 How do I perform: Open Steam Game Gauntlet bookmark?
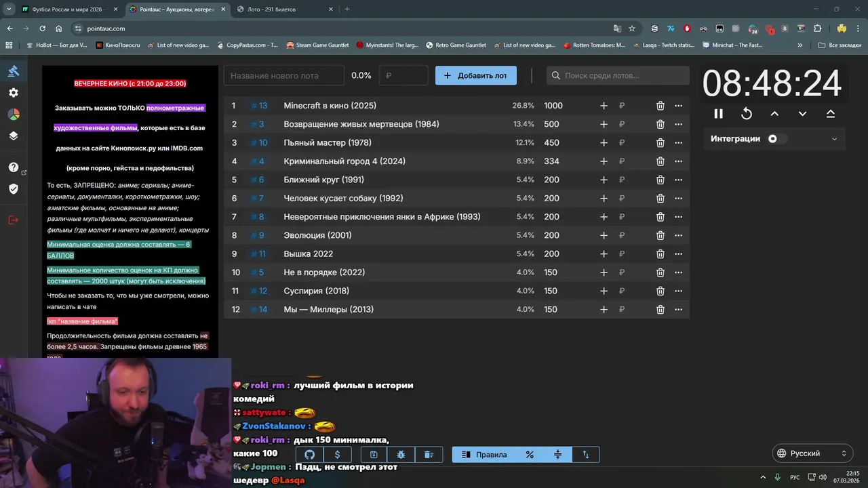tap(317, 45)
